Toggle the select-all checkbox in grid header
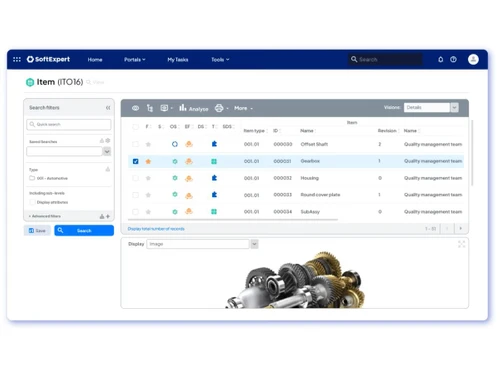Screen dimensions: 500x375 (135, 127)
